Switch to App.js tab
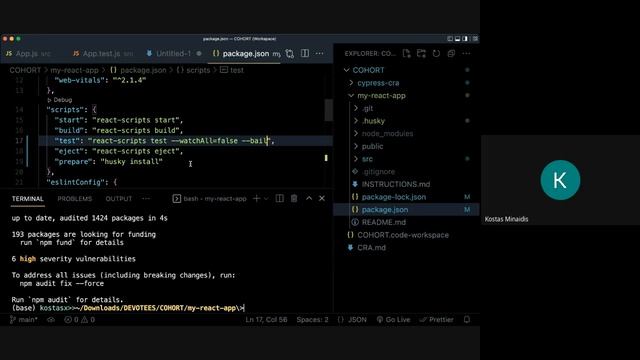 (28, 53)
